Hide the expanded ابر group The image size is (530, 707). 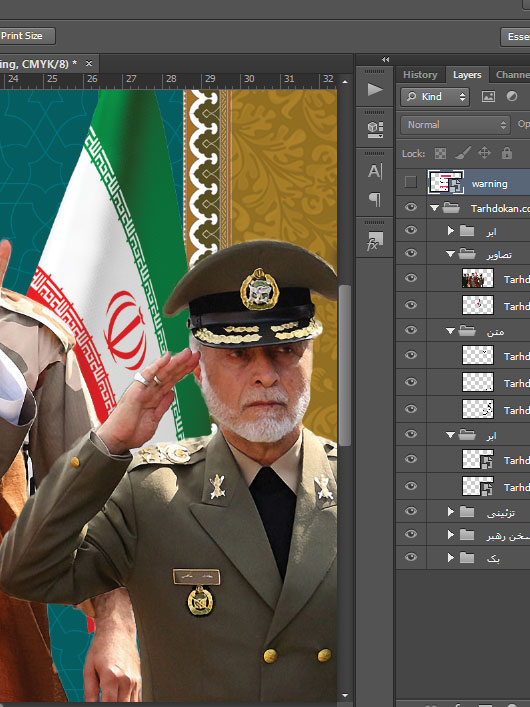[410, 434]
